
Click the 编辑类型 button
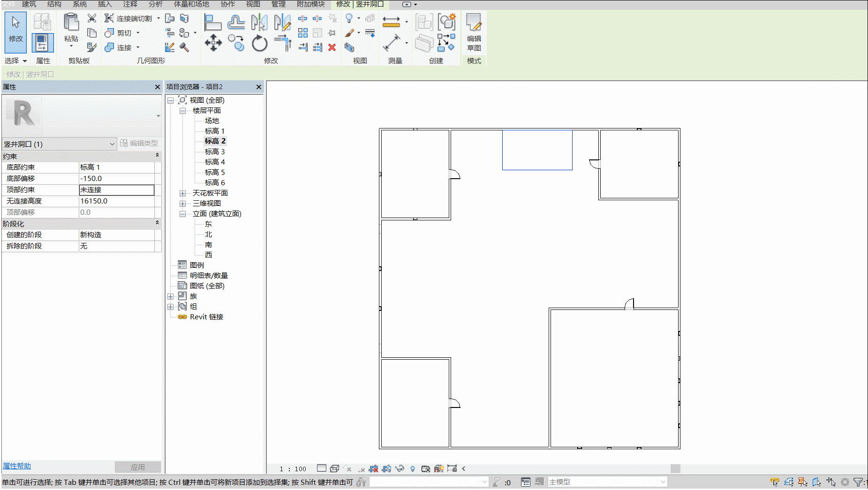pyautogui.click(x=139, y=143)
